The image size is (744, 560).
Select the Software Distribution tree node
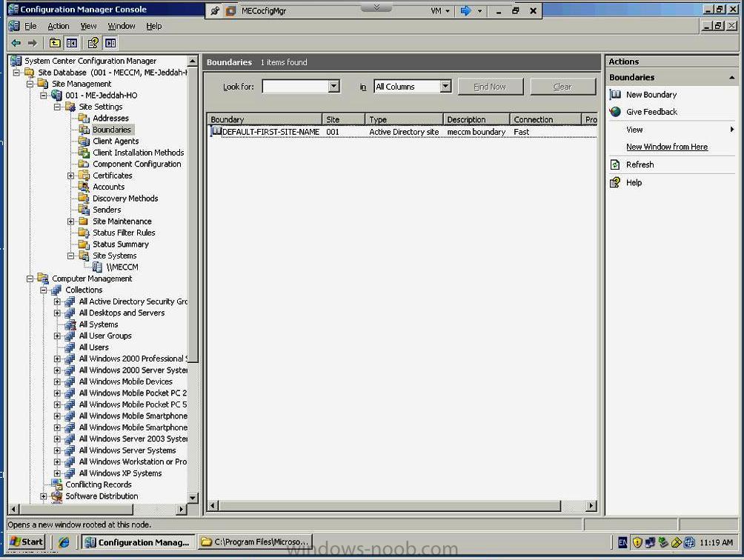coord(102,496)
